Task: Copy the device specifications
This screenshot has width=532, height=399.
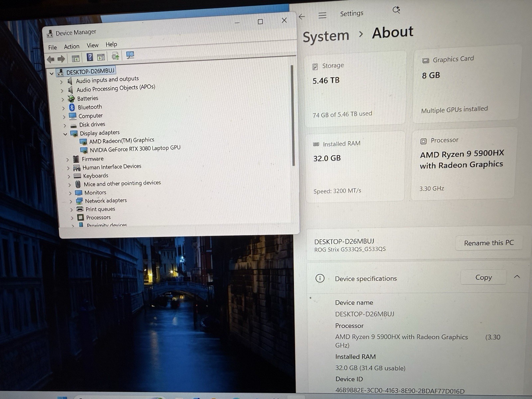Action: 483,277
